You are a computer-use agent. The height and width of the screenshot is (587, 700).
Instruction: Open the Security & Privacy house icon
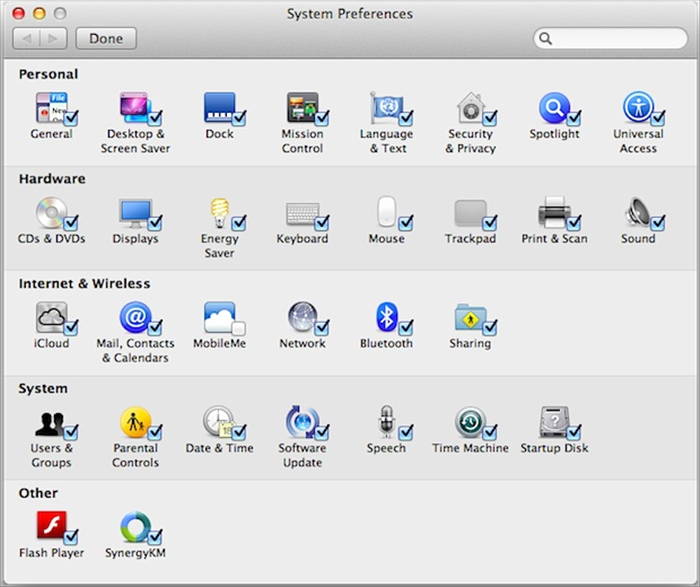(x=471, y=108)
